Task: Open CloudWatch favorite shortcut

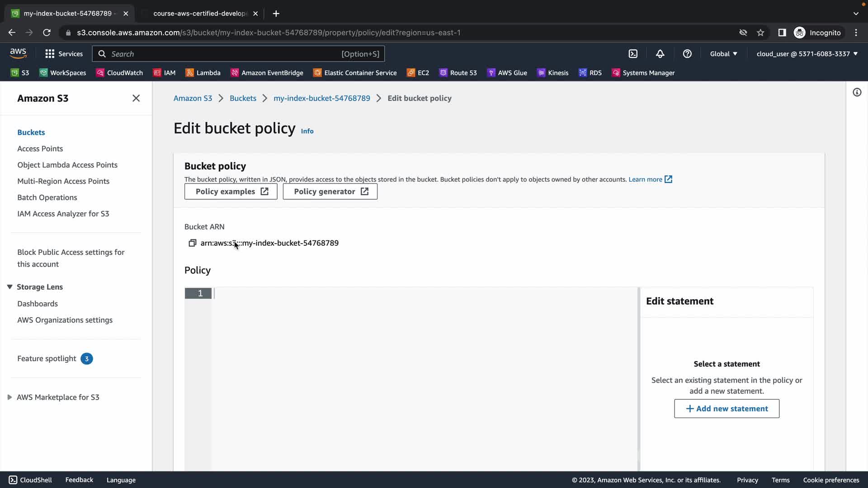Action: [x=120, y=73]
